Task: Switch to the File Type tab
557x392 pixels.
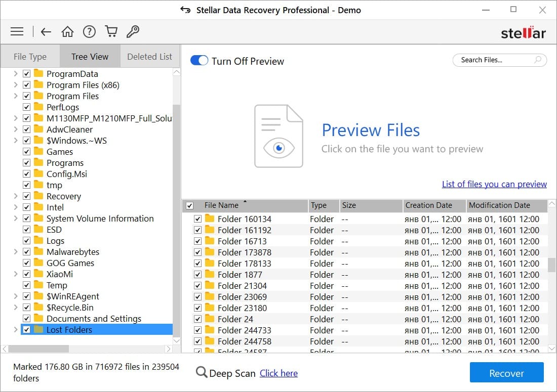Action: pos(30,56)
